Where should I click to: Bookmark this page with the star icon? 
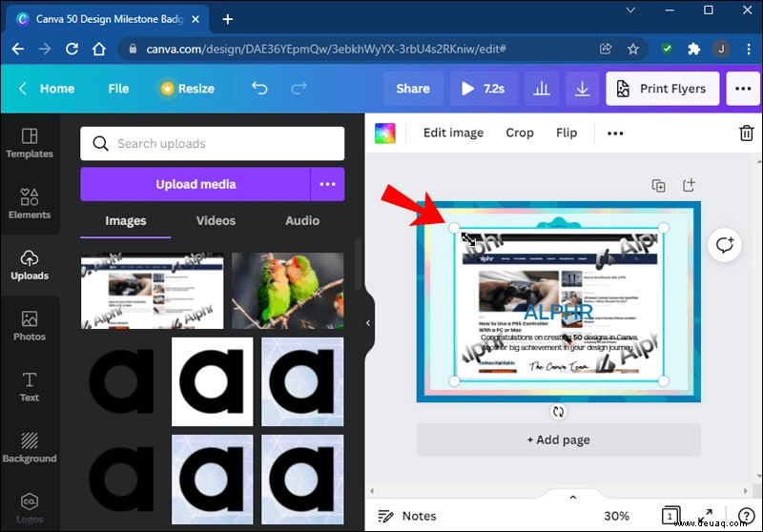[632, 49]
